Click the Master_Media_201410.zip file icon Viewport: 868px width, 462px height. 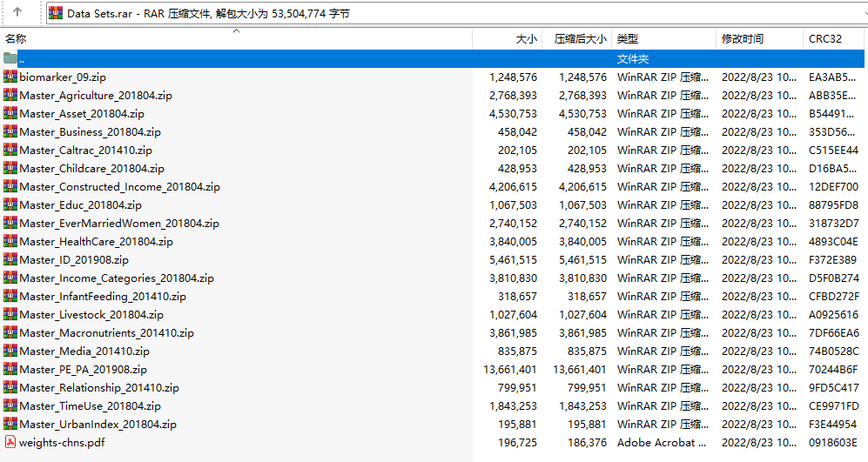[x=10, y=351]
